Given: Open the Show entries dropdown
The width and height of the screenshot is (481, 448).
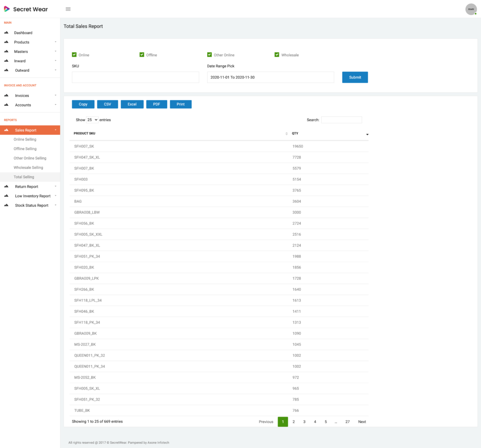Looking at the screenshot, I should tap(92, 120).
